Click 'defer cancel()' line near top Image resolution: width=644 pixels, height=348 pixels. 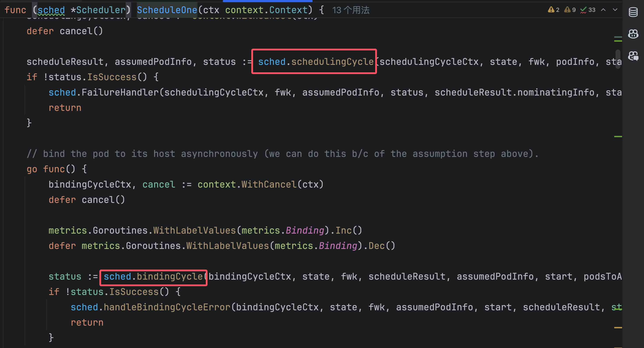(65, 31)
